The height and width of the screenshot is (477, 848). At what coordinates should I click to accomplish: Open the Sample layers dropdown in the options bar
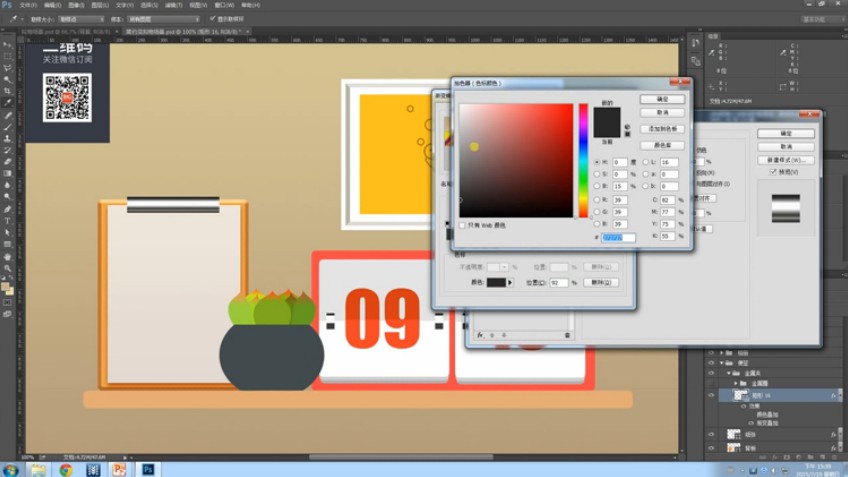pos(163,19)
